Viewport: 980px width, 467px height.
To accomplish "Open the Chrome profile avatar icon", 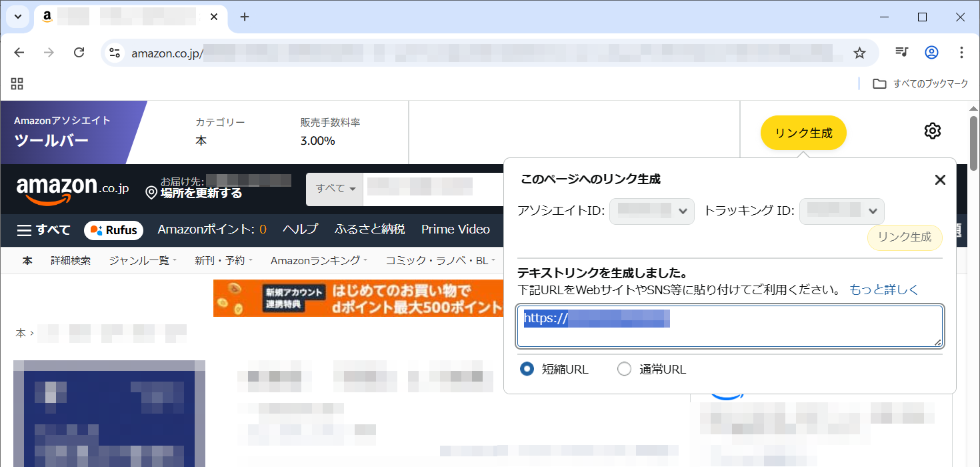I will pos(931,53).
